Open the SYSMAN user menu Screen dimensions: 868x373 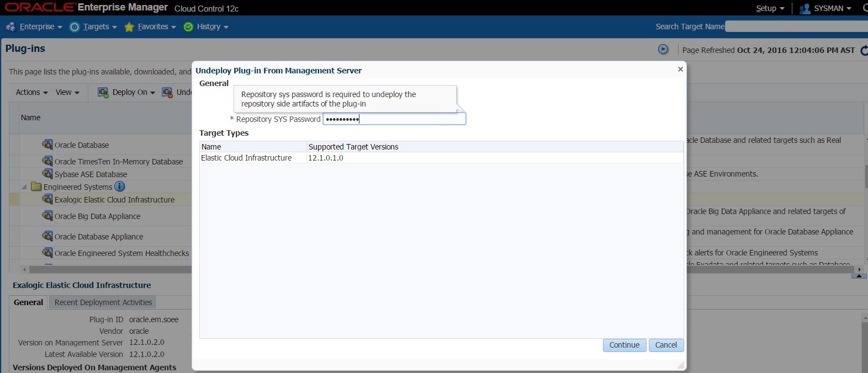point(833,8)
